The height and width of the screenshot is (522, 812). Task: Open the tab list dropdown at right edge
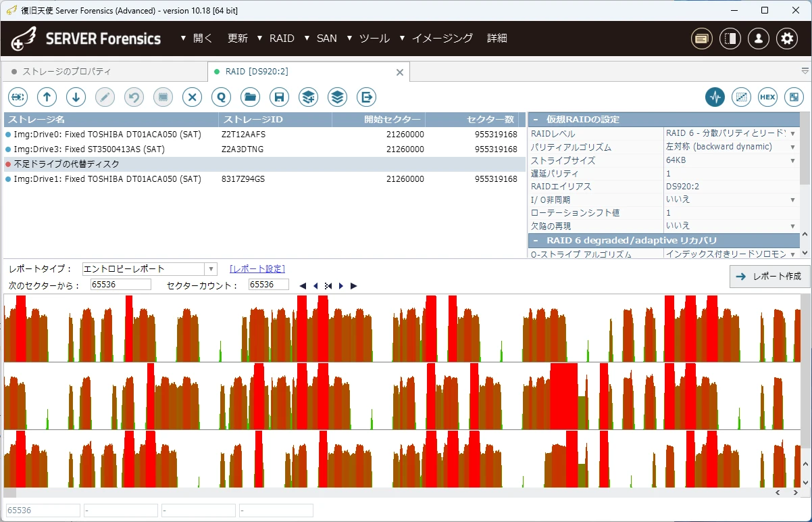(x=805, y=71)
